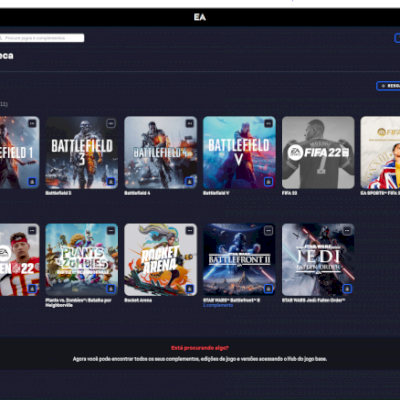Click the download icon on Madden 22
Screen dimensions: 400x400
tap(32, 289)
